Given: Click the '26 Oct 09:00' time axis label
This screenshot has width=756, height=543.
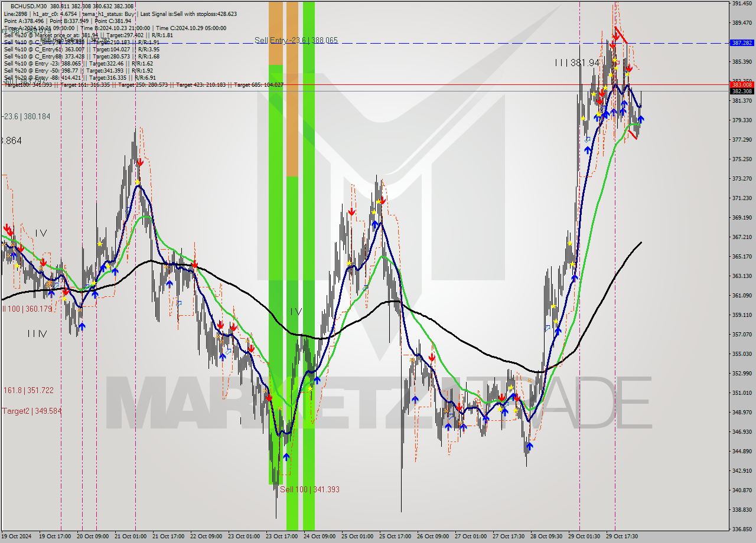Looking at the screenshot, I should pyautogui.click(x=434, y=537).
